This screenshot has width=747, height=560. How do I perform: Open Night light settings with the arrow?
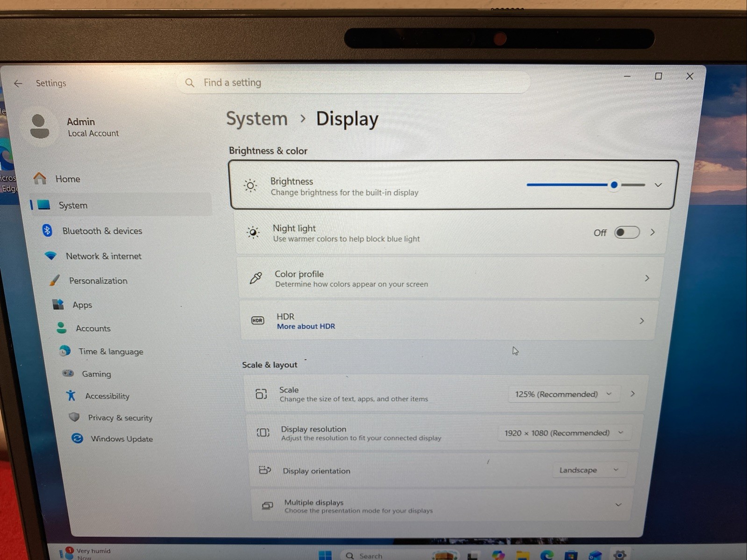pos(653,232)
